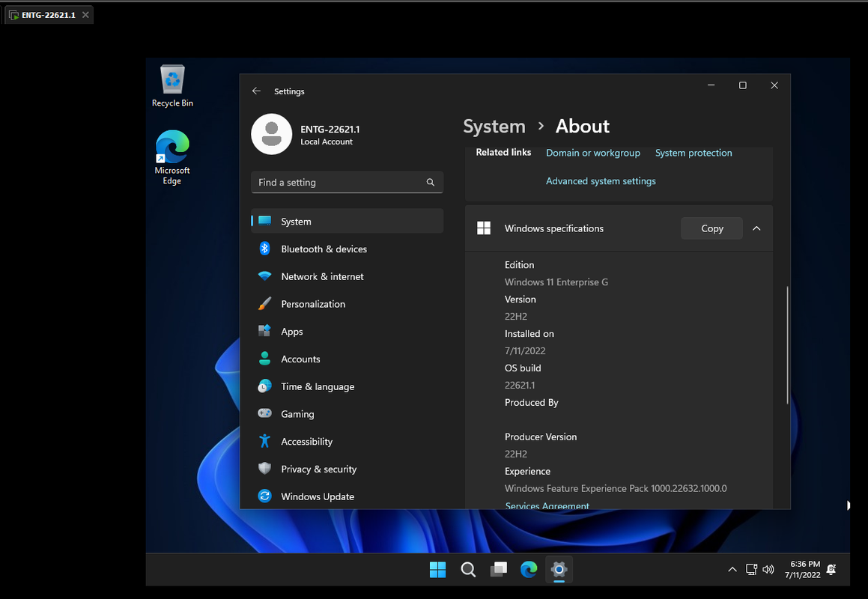Open the Services Agreement link
The image size is (868, 599).
click(x=547, y=505)
